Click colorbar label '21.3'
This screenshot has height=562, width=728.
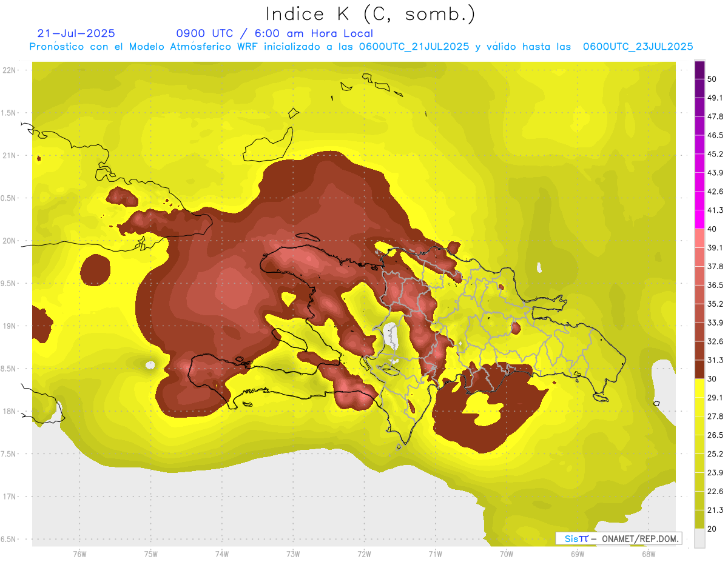715,510
